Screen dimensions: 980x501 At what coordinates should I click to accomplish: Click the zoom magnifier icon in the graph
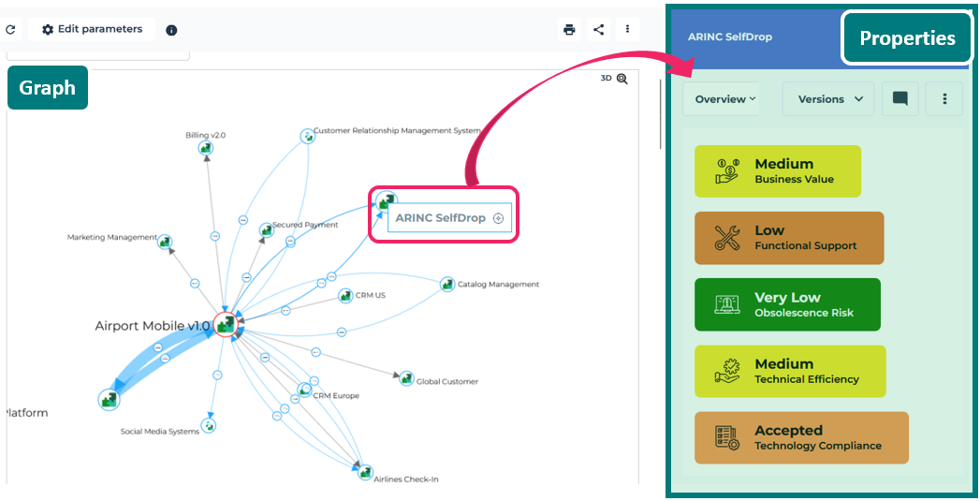[622, 80]
